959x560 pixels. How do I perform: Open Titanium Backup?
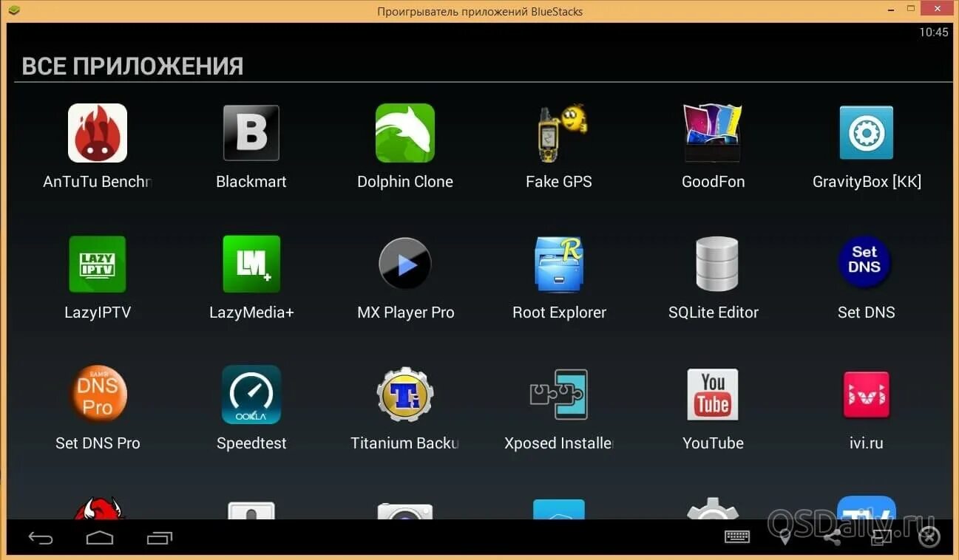[405, 395]
